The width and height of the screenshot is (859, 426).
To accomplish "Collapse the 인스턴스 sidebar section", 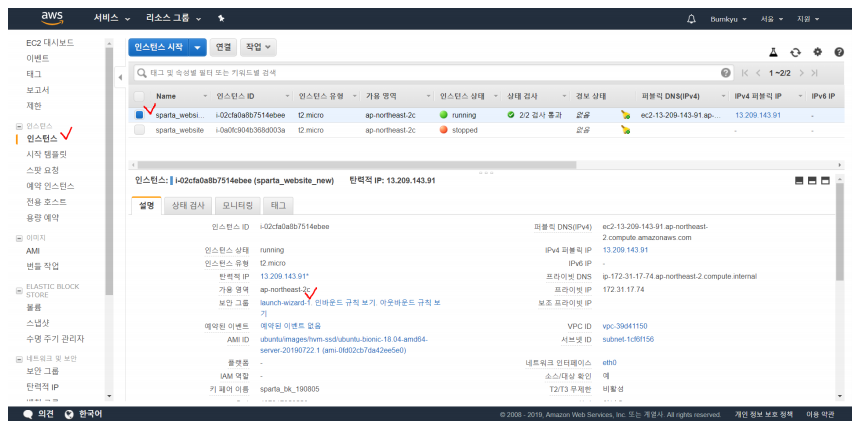I will coord(20,126).
